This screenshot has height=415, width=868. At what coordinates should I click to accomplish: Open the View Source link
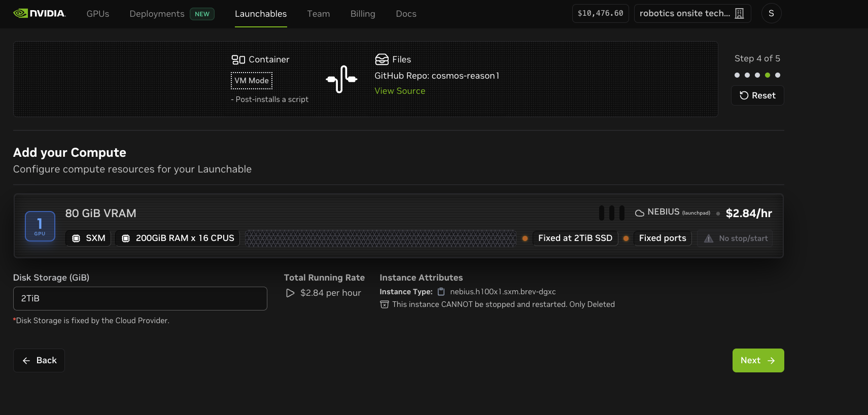(x=400, y=91)
